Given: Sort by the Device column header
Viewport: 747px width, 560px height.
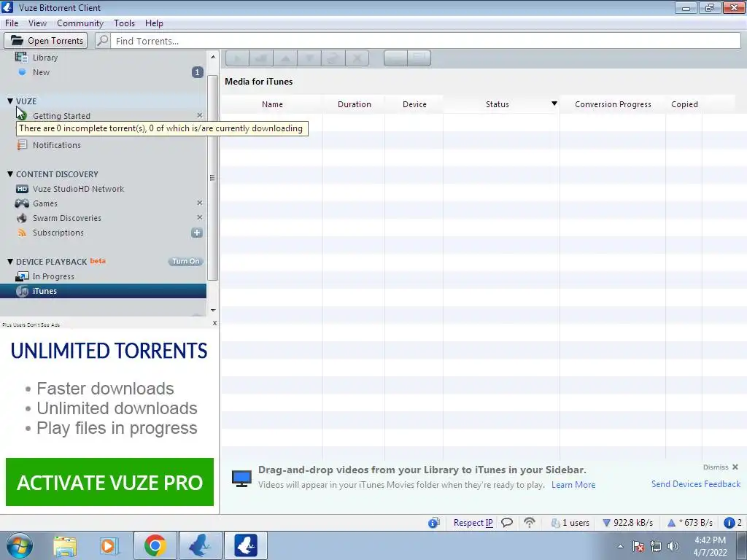Looking at the screenshot, I should [x=414, y=104].
